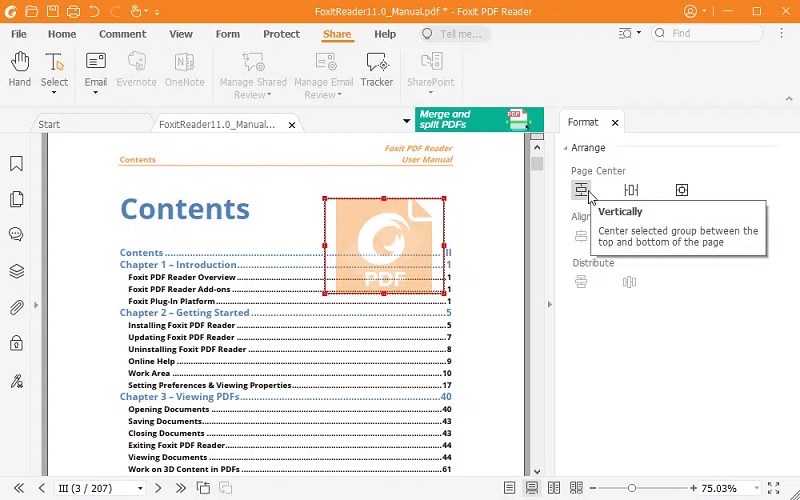
Task: Switch to facing pages view mode
Action: pos(554,488)
